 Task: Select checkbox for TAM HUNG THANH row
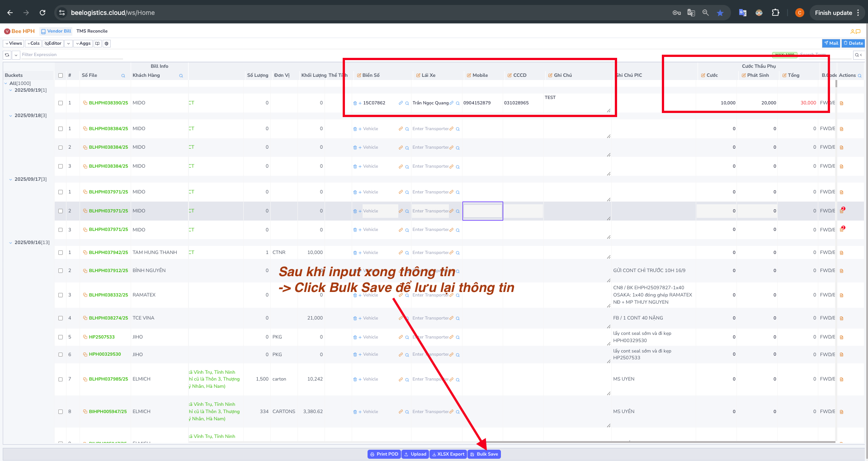click(x=61, y=253)
